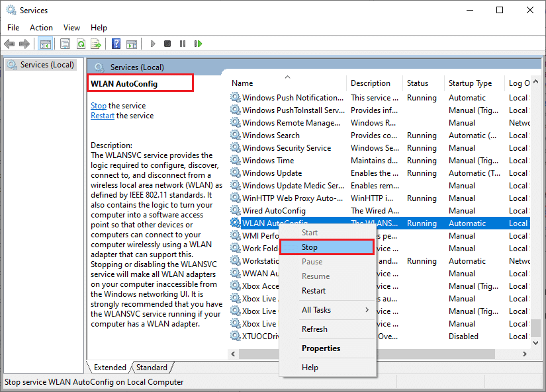Click the gear icon of Windows Remote Management row
546x392 pixels.
[x=236, y=123]
